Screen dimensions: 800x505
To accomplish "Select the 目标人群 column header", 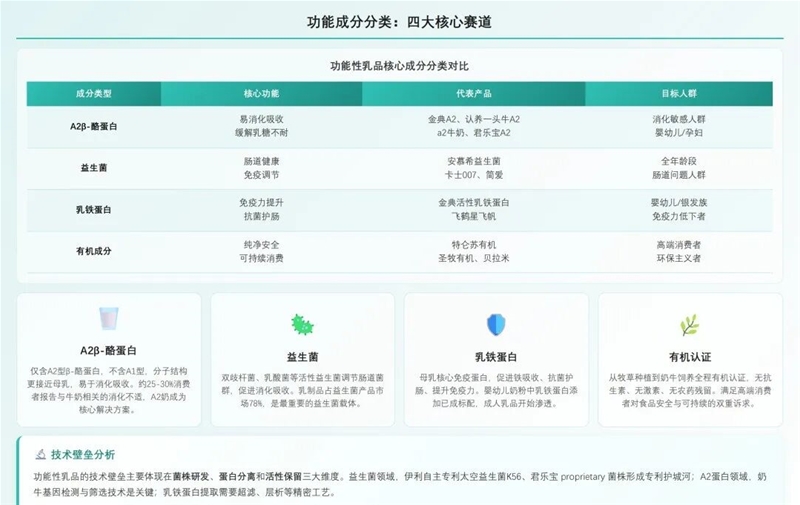I will point(679,93).
